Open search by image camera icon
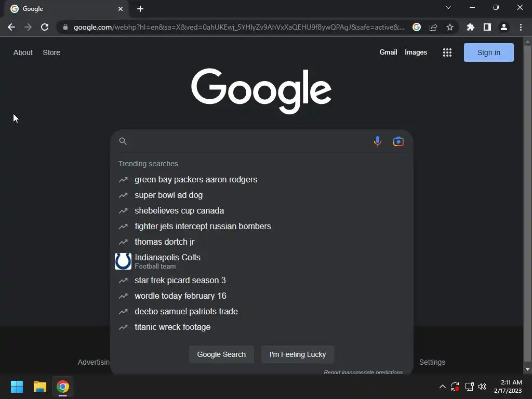The height and width of the screenshot is (399, 532). (398, 141)
